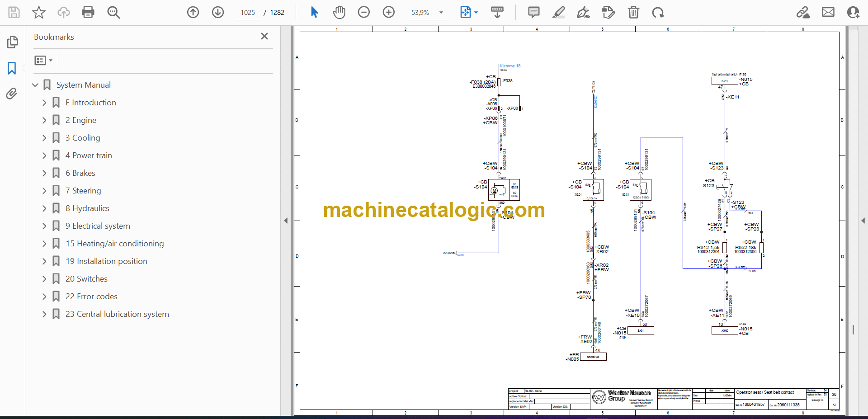
Task: Collapse the System Manual bookmark tree
Action: [35, 85]
